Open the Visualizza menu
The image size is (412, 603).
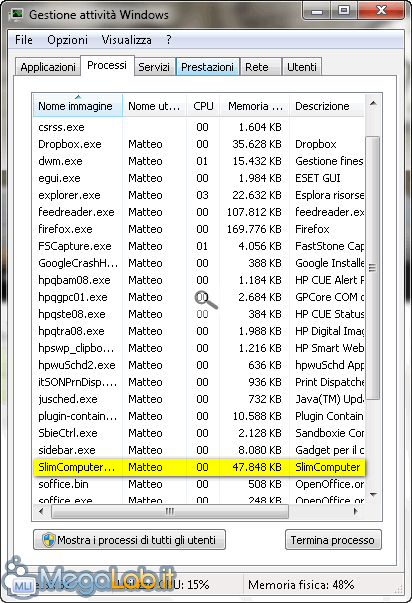[126, 40]
